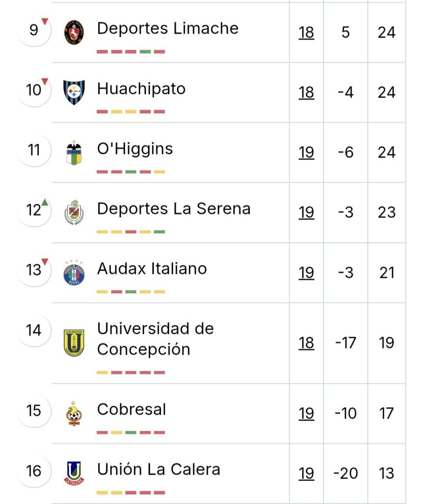Click the green win marker in Limache's form
423x504 pixels.
tap(145, 52)
